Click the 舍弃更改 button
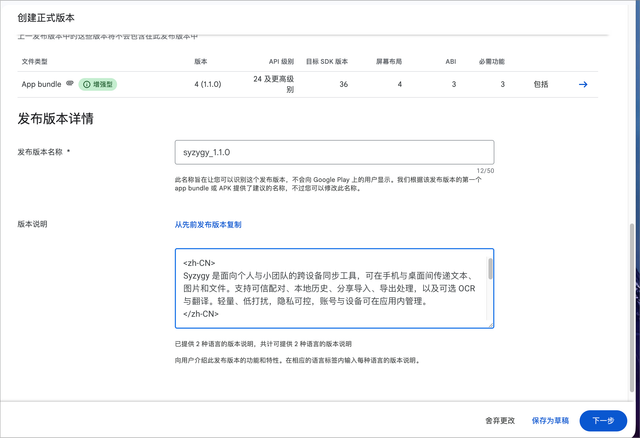The image size is (640, 438). tap(500, 420)
